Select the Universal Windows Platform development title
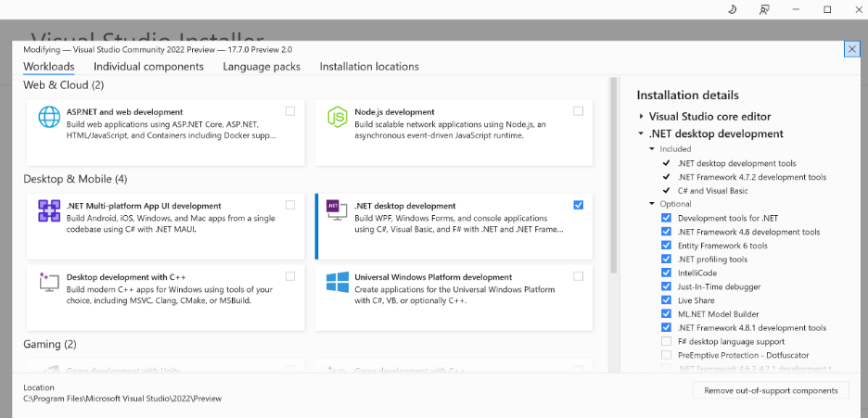The height and width of the screenshot is (419, 868). tap(433, 277)
